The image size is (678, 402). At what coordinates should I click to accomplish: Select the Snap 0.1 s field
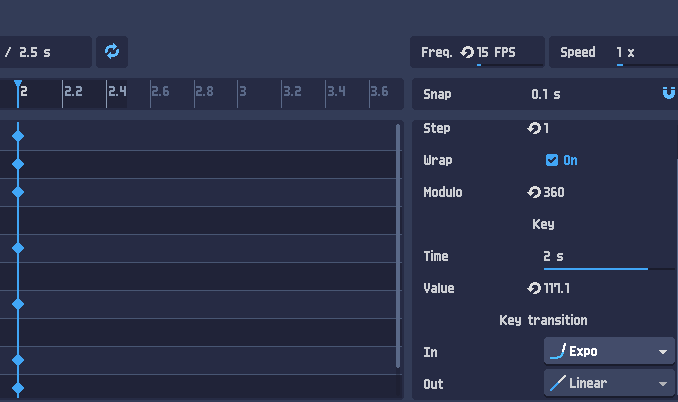546,94
